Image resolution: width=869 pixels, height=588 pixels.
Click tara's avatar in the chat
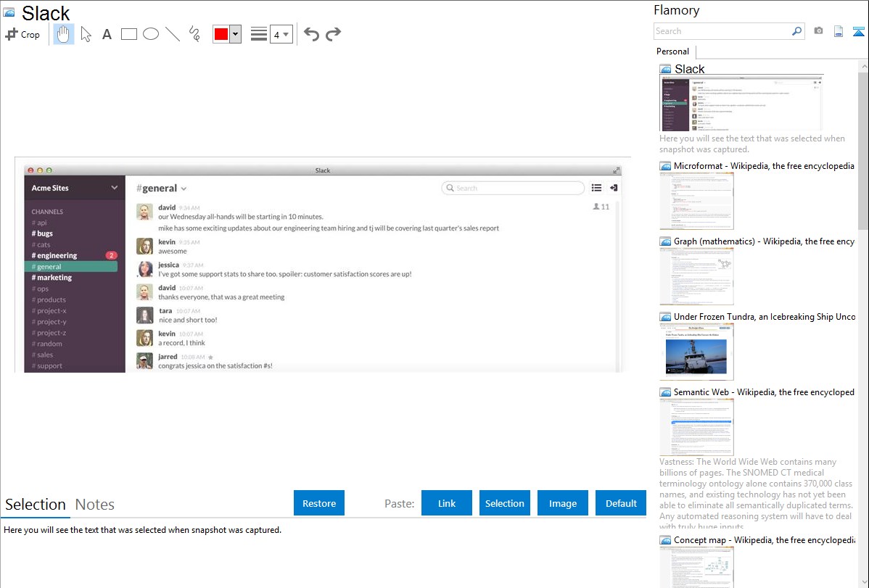[x=144, y=315]
